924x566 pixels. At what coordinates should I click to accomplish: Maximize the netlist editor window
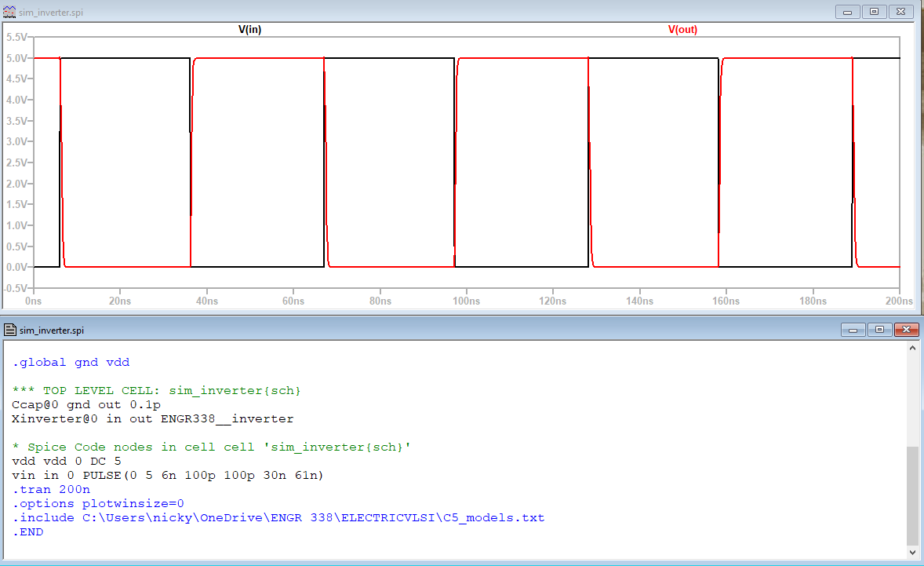pos(879,330)
